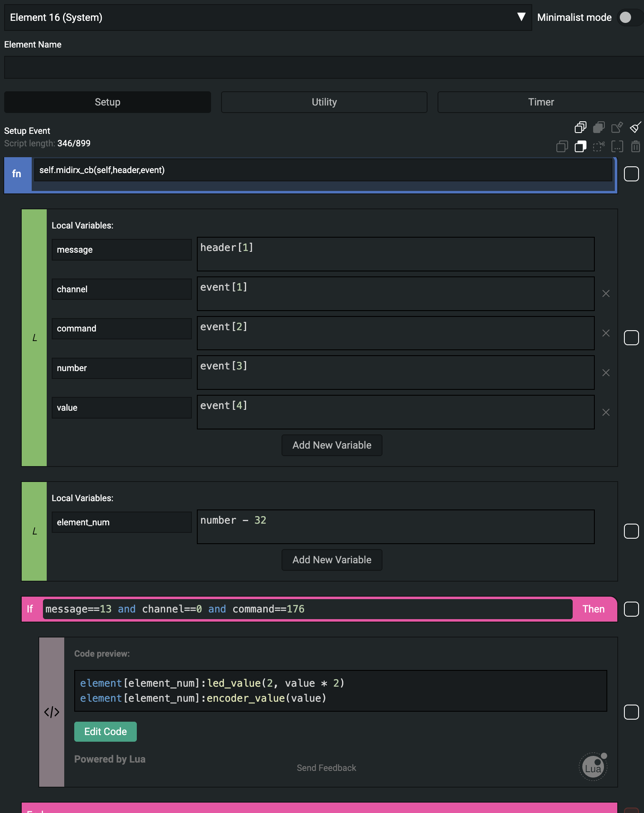The width and height of the screenshot is (644, 813).
Task: Tick the element_num Local Variables block checkbox
Action: [631, 531]
